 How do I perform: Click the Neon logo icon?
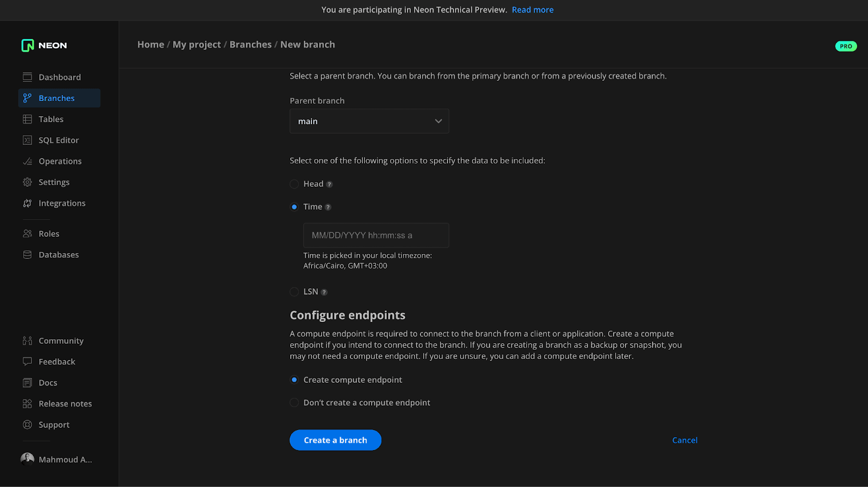coord(28,46)
